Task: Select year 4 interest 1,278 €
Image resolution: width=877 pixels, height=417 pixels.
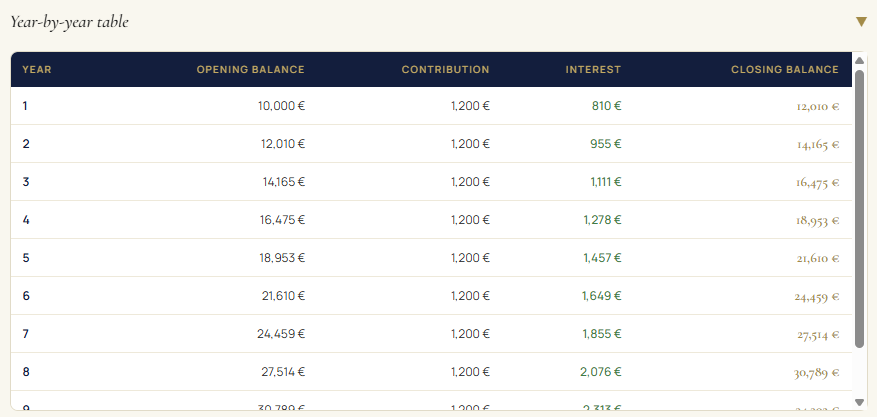Action: pyautogui.click(x=602, y=220)
